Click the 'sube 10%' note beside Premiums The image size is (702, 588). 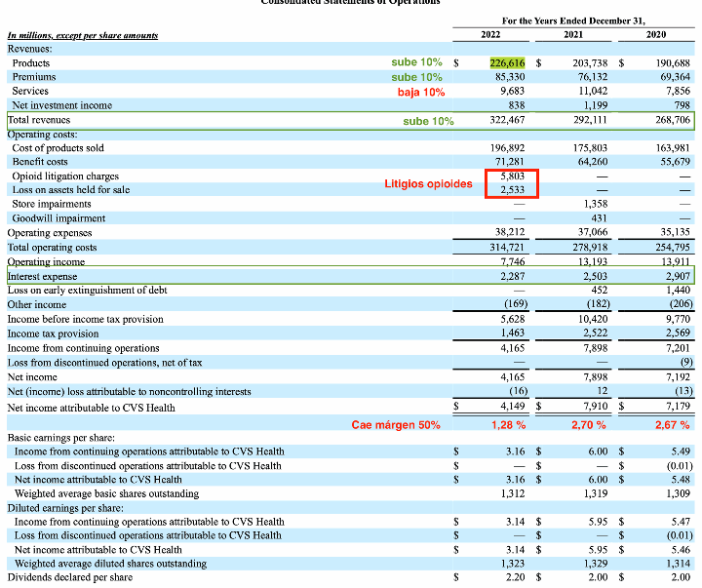pos(416,77)
